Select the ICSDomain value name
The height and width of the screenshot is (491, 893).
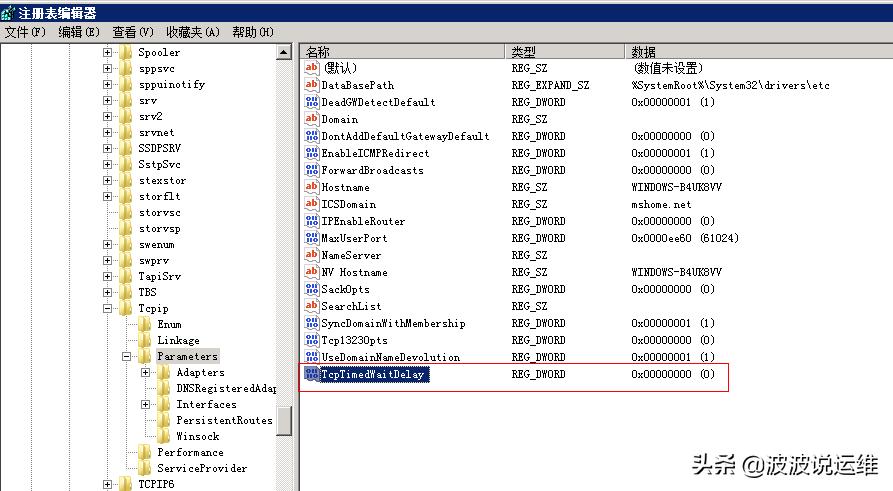coord(349,204)
